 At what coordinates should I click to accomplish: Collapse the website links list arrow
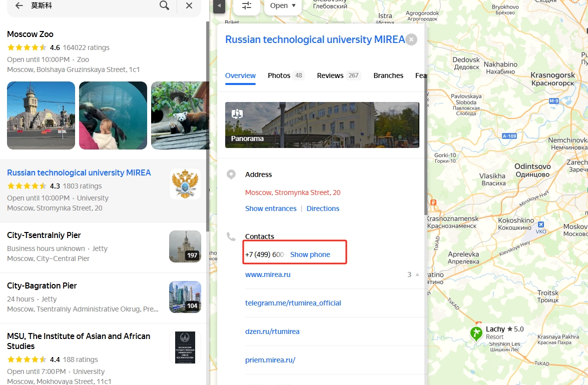tap(417, 274)
